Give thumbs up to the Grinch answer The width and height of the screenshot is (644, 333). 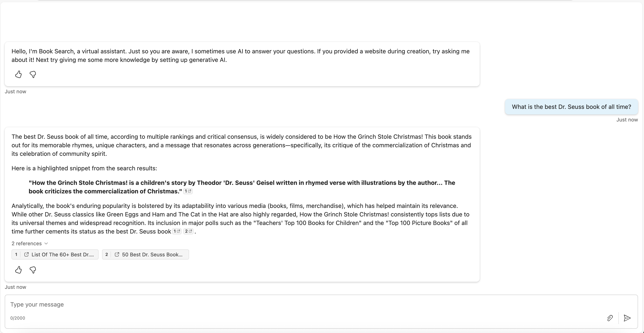point(18,270)
